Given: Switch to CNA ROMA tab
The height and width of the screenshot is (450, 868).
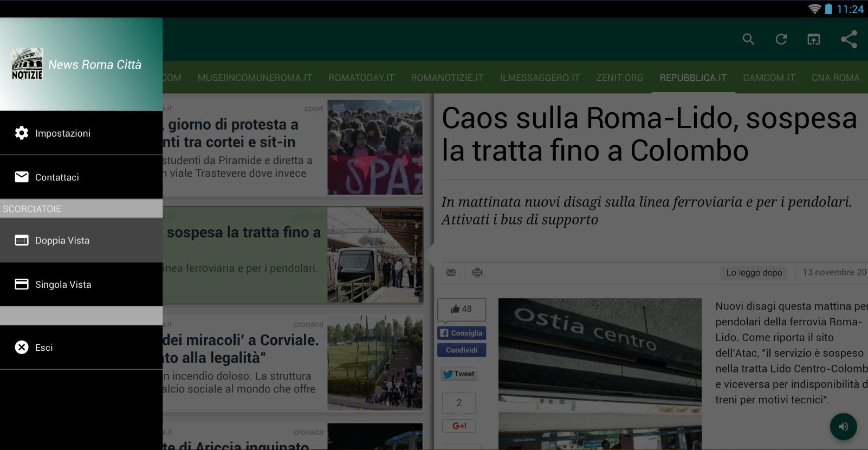Looking at the screenshot, I should [x=835, y=78].
